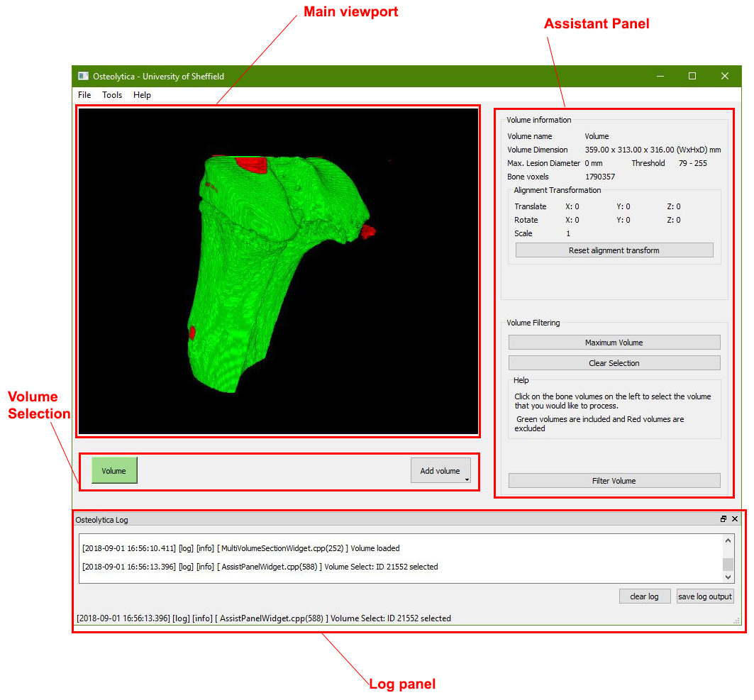Screen dimensions: 754x700
Task: Open the Add volume dropdown arrow
Action: 467,479
